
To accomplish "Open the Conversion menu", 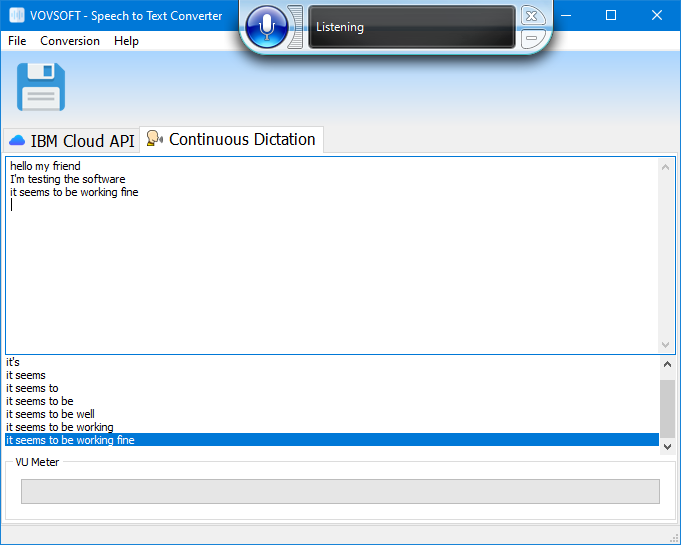I will pyautogui.click(x=70, y=41).
